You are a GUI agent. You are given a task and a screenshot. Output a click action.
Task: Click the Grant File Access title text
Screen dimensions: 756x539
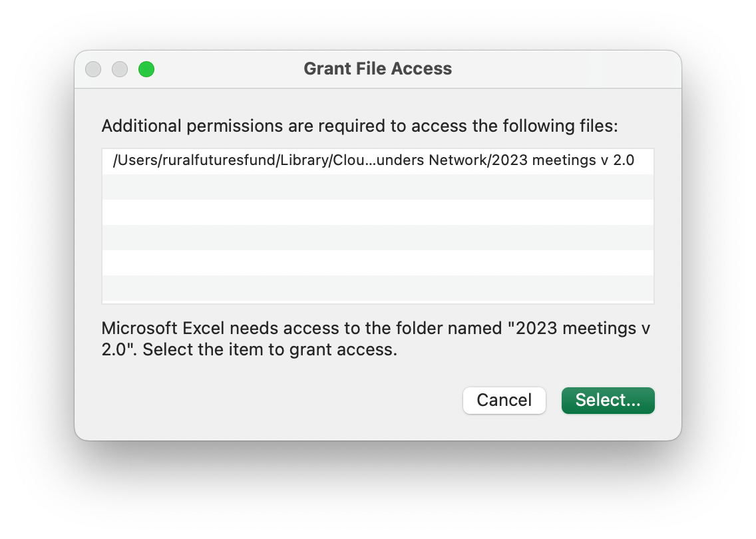[x=377, y=69]
